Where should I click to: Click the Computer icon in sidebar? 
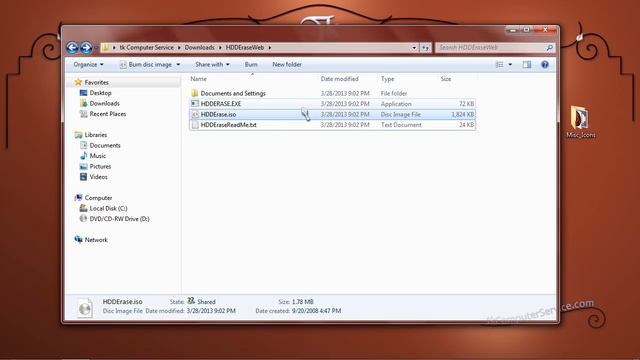pos(78,198)
